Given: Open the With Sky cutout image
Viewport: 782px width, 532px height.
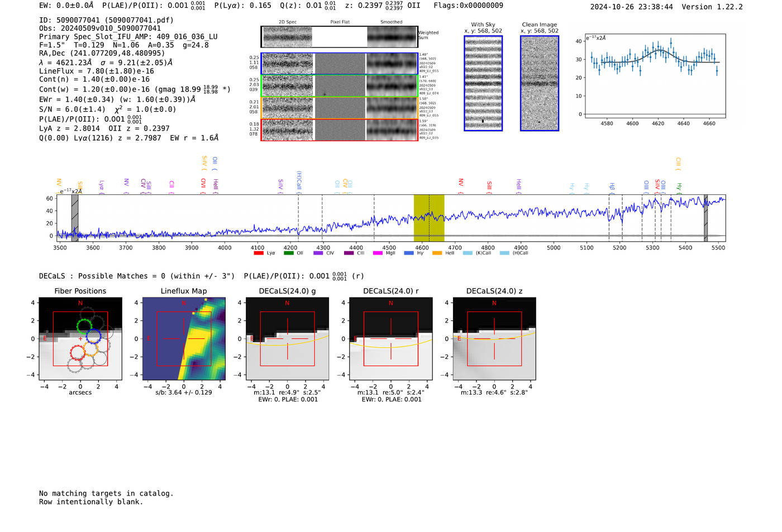Looking at the screenshot, I should (483, 83).
